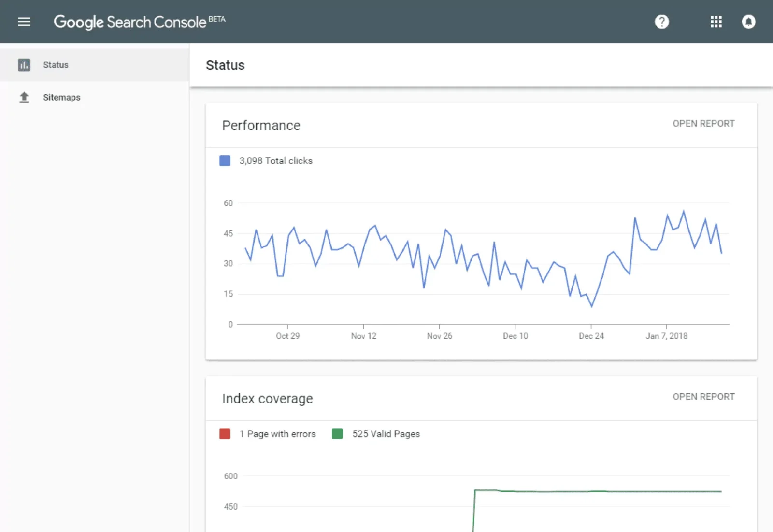Screen dimensions: 773x532
Task: Click the Index coverage chart line
Action: click(580, 490)
